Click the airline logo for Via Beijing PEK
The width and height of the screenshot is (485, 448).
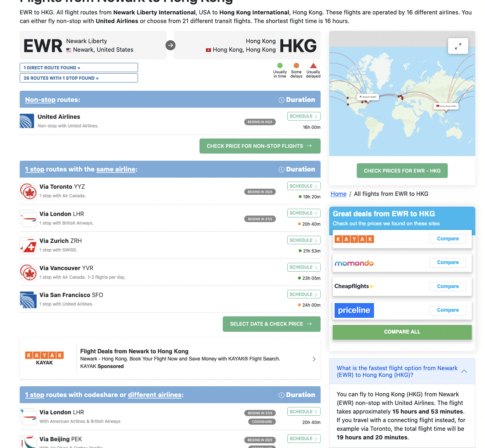28,441
